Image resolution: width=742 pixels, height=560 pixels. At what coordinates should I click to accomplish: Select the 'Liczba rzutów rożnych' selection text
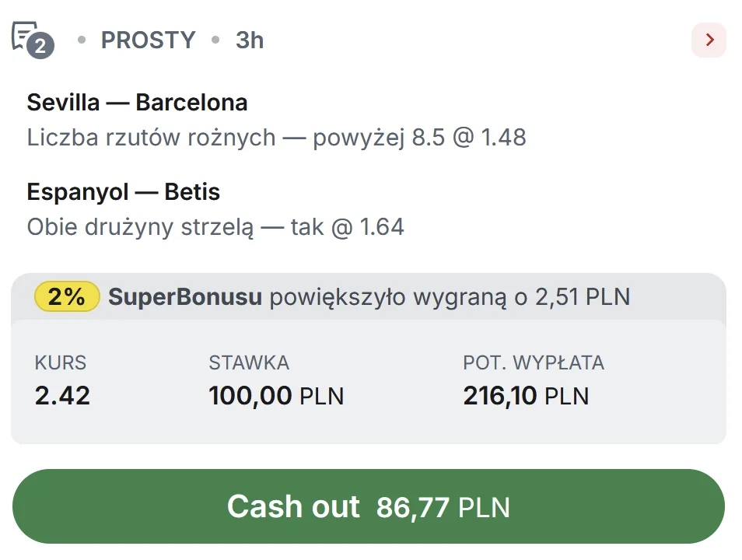(152, 138)
